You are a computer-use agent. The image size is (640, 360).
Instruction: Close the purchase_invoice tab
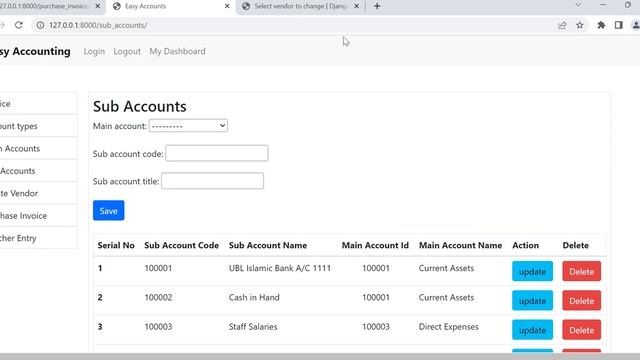click(x=98, y=6)
